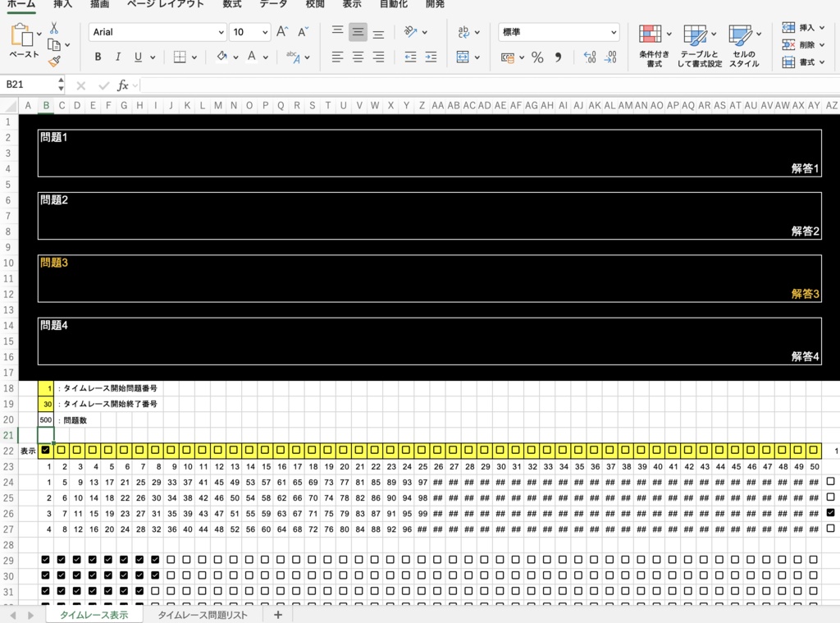Switch to タイムレース問題リスト sheet tab
840x623 pixels.
(203, 615)
